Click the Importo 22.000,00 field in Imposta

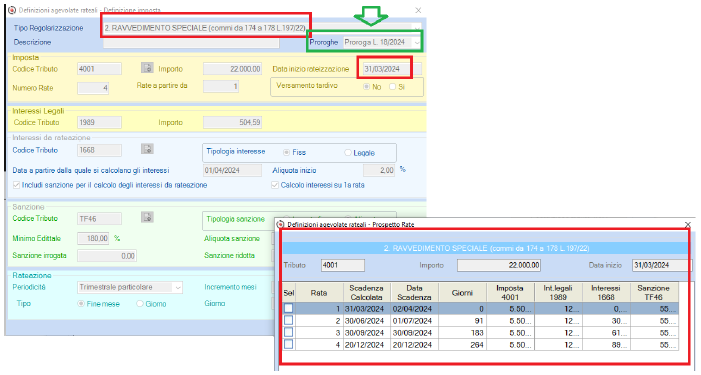[x=232, y=69]
